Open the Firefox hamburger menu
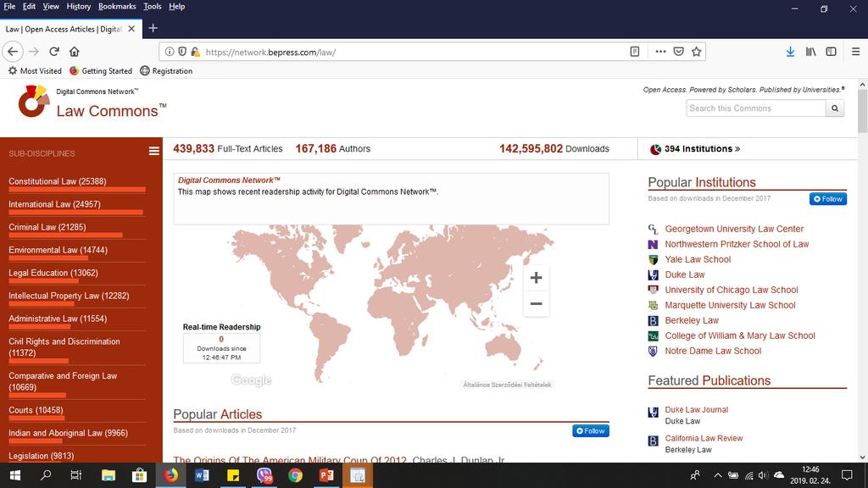Viewport: 868px width, 488px height. coord(855,52)
